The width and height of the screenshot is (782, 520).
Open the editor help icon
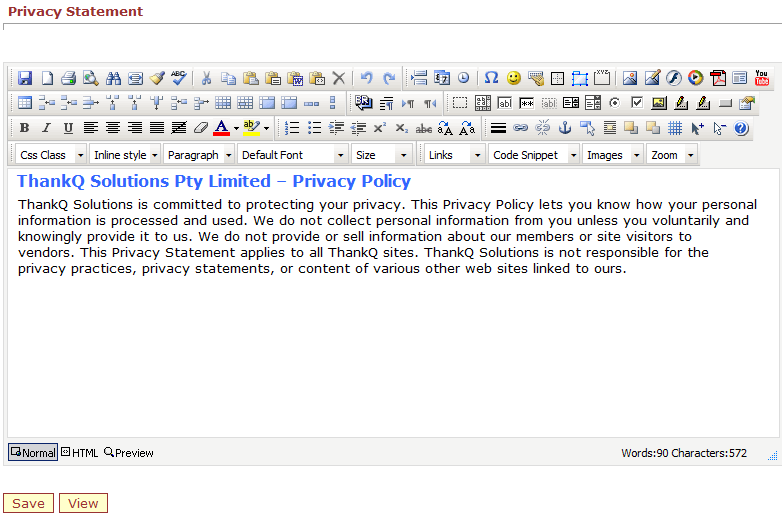741,128
